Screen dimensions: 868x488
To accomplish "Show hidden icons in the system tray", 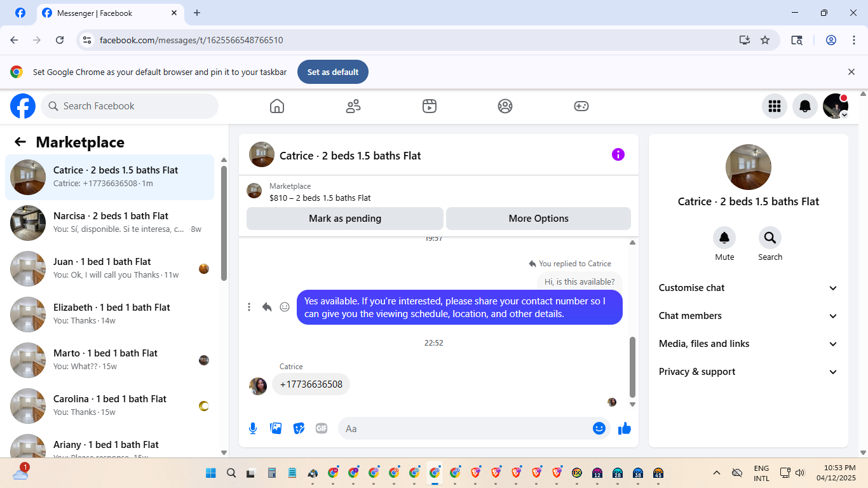I will click(x=717, y=473).
